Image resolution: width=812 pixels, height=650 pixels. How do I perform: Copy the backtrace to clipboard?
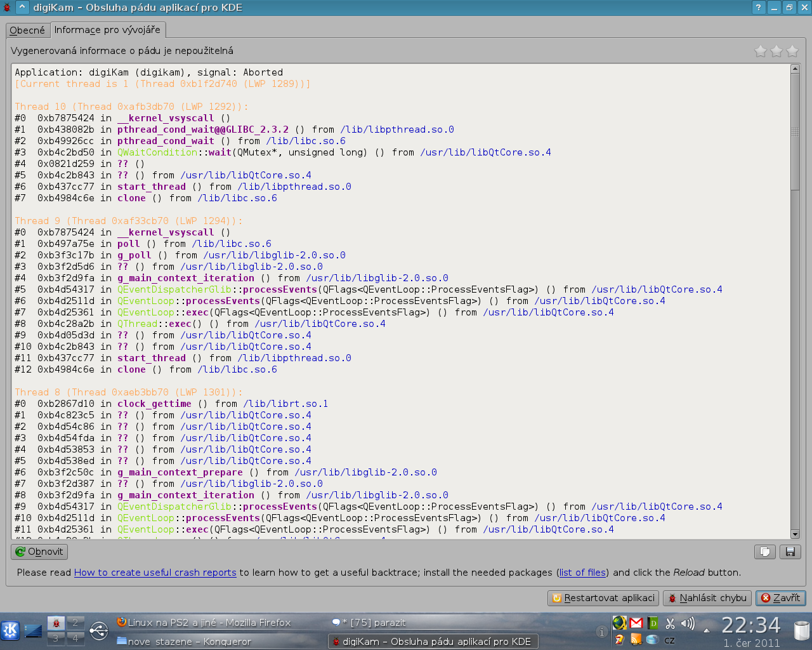point(765,552)
